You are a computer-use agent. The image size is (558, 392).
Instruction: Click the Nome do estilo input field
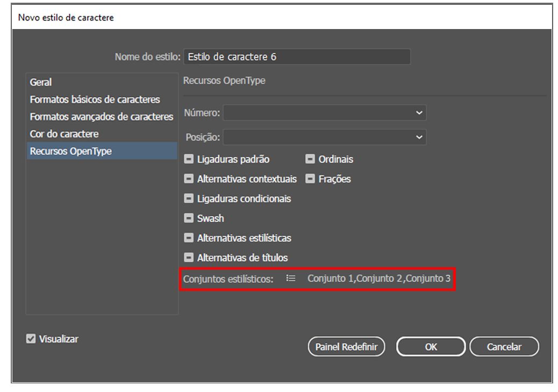coord(297,56)
